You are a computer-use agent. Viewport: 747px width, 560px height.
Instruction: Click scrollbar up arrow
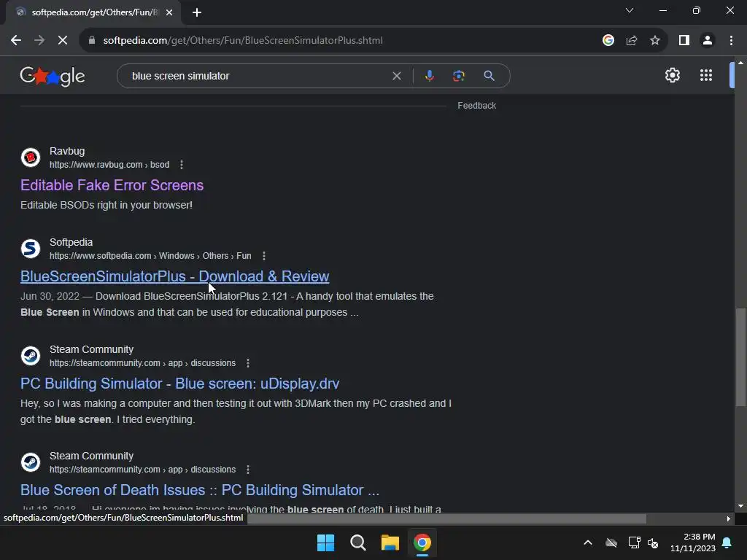[x=740, y=63]
